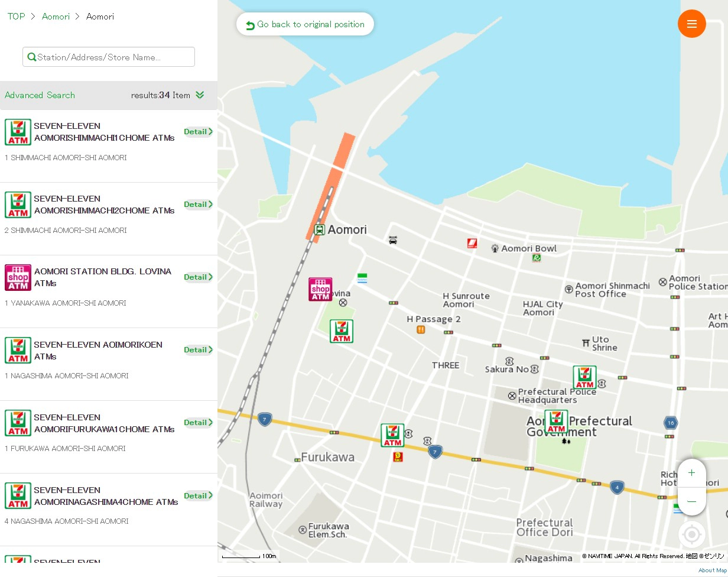Click the bowling icon beside Aomori Bowl
728x577 pixels.
(x=495, y=248)
